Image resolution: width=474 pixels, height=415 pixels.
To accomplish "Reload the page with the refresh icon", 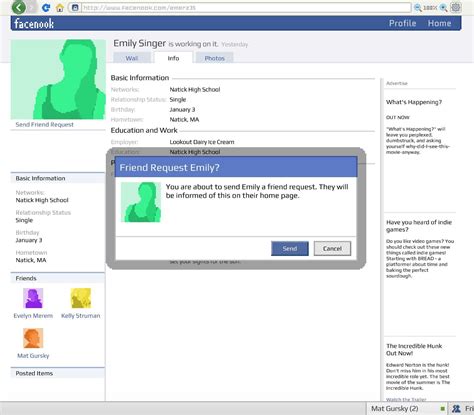I will click(46, 8).
